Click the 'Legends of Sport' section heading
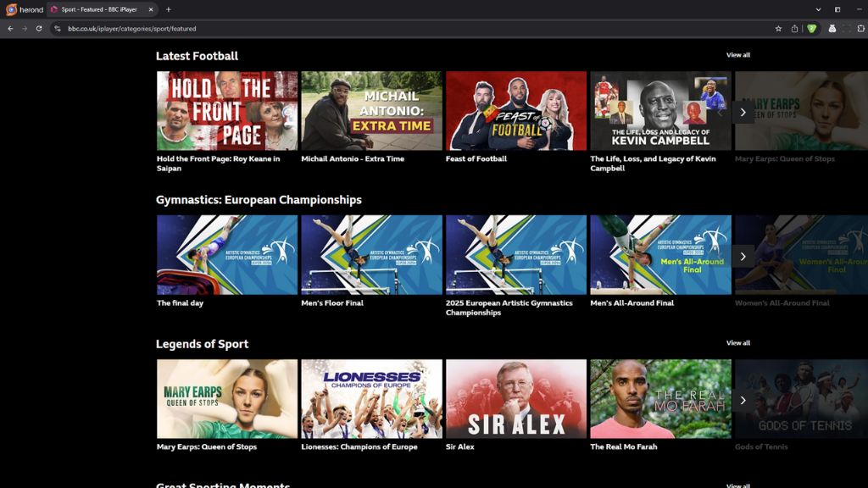Screen dimensions: 868x488 click(202, 344)
